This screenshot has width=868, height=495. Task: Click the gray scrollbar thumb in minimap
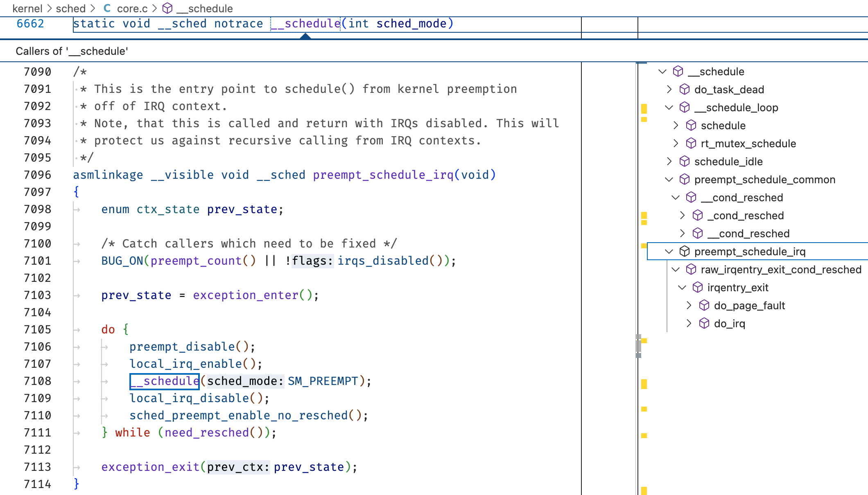[638, 346]
